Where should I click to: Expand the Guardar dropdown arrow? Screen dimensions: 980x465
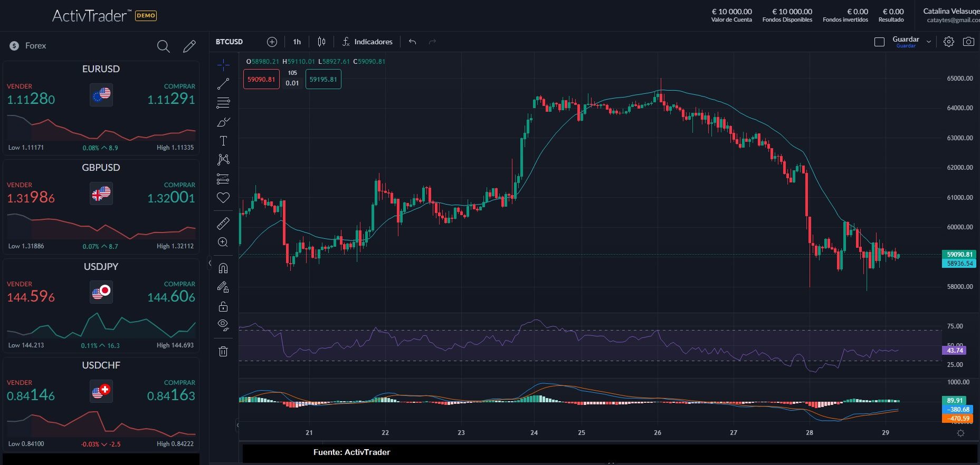coord(929,42)
